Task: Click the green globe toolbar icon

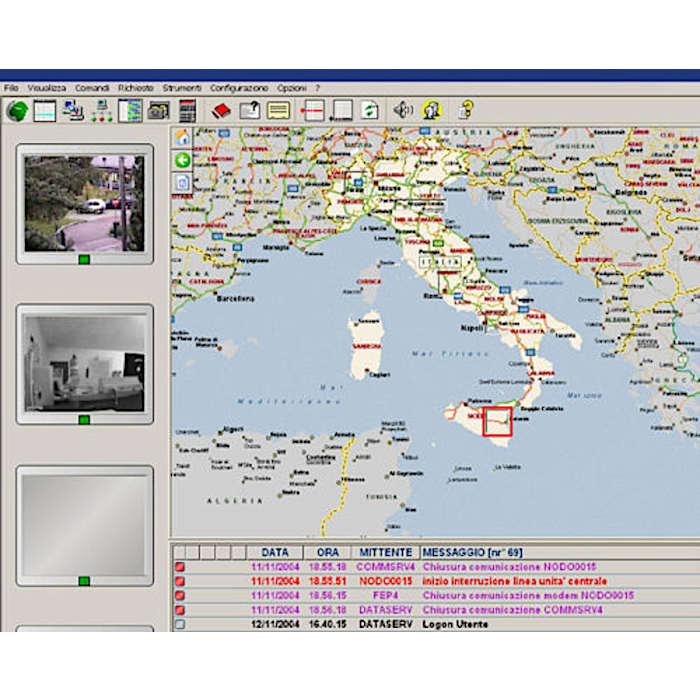Action: (17, 111)
